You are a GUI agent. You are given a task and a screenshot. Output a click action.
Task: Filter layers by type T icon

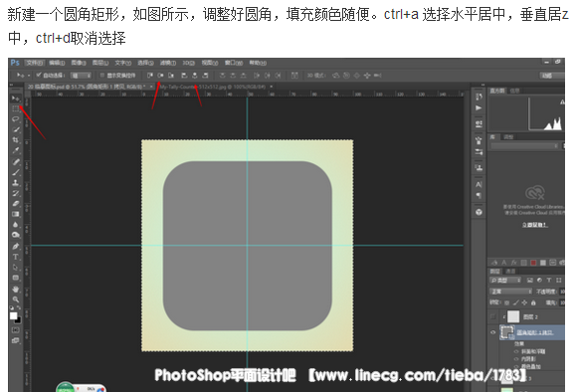[549, 281]
